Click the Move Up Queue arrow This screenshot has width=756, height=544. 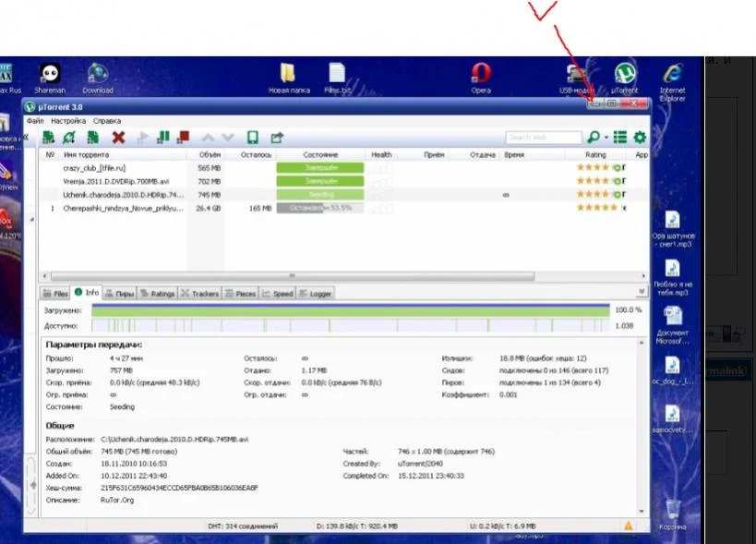[x=208, y=138]
